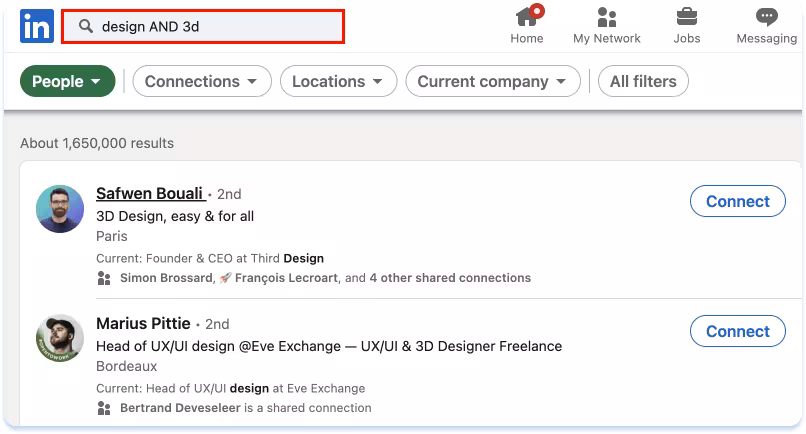
Task: Click shared connection icon under Marius Pittie
Action: [104, 408]
